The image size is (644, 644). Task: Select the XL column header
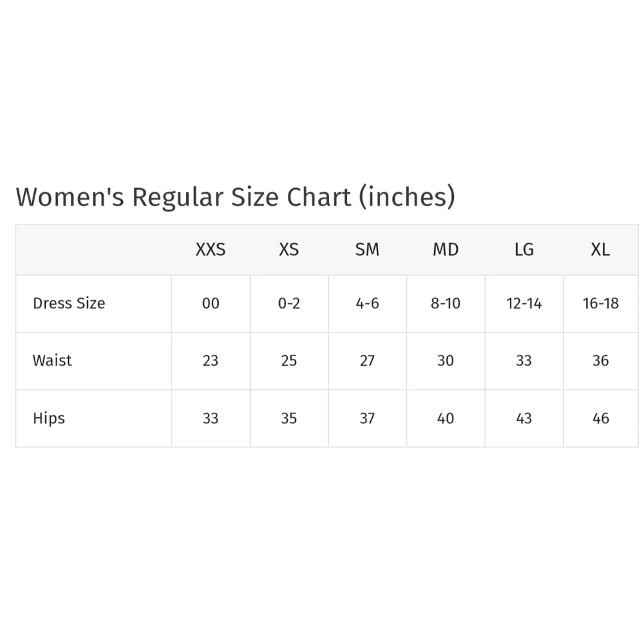tap(601, 250)
